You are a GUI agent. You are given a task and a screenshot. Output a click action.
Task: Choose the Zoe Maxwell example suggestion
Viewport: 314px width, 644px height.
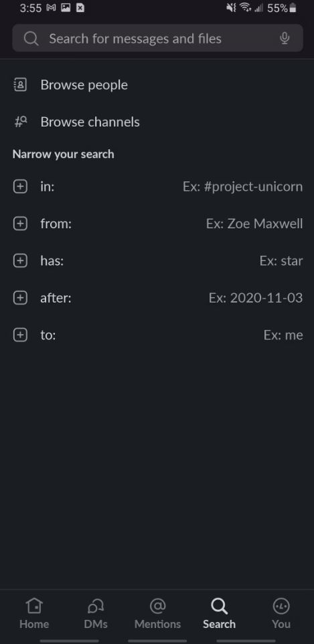coord(254,224)
